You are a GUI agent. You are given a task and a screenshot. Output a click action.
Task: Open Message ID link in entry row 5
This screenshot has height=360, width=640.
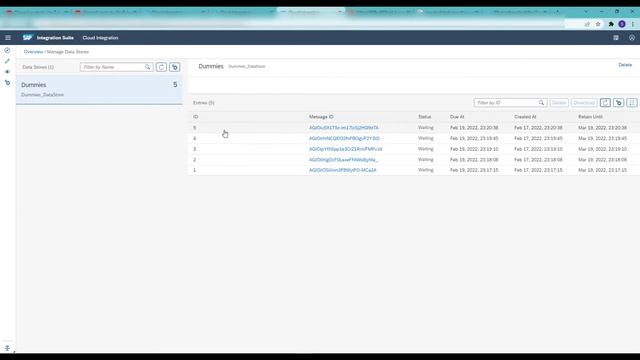[x=344, y=128]
